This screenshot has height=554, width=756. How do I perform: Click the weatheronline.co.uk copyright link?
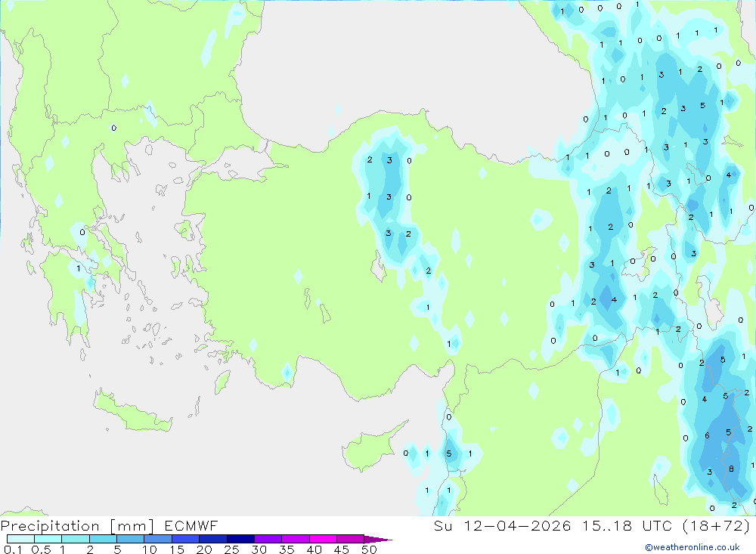[x=692, y=547]
